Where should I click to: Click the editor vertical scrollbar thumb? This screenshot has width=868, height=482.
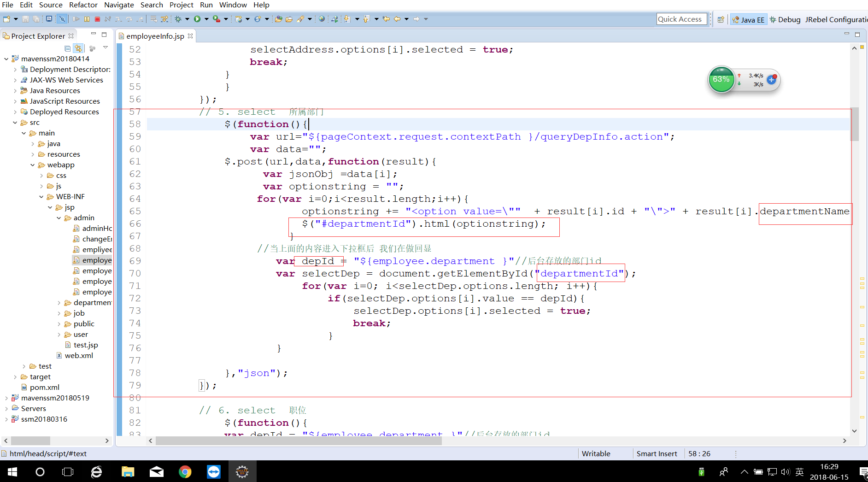pyautogui.click(x=855, y=124)
